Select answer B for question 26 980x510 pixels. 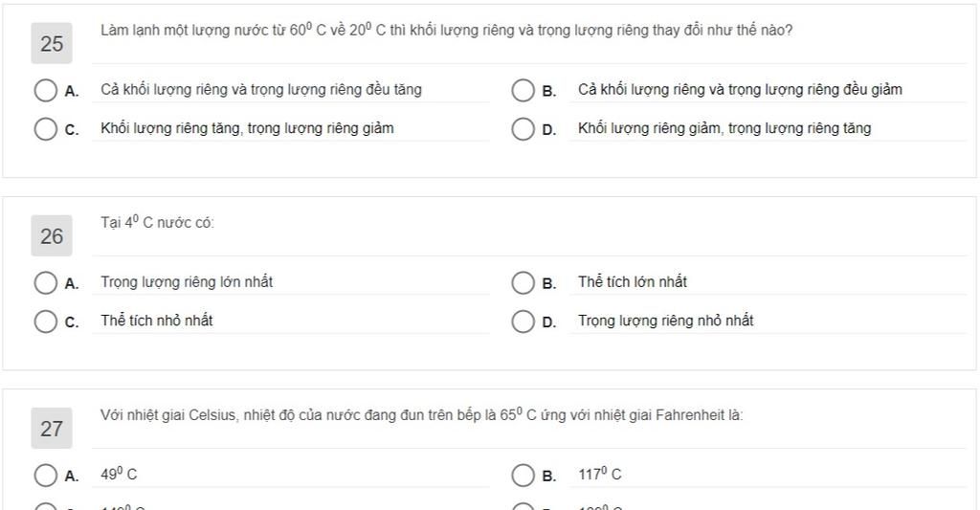(x=523, y=282)
